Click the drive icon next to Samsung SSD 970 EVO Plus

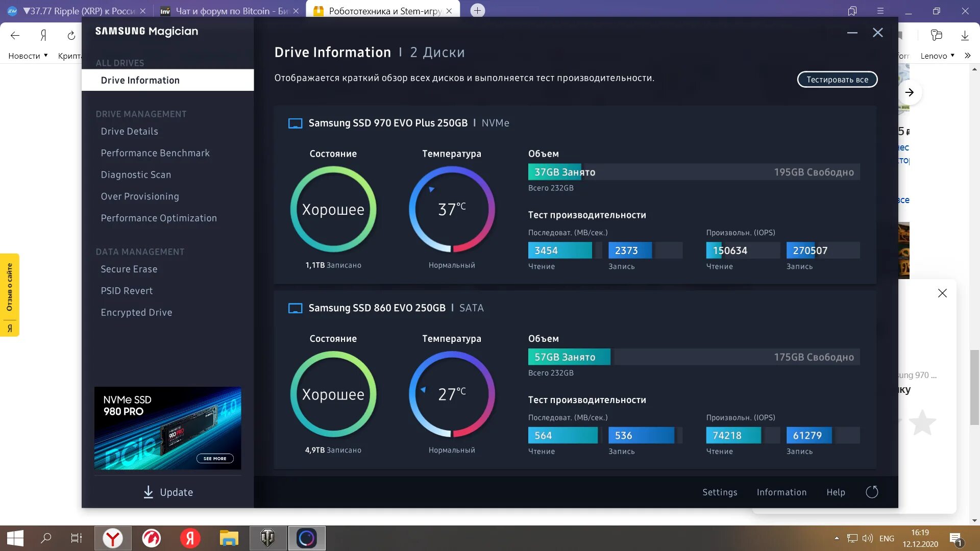[x=295, y=122]
